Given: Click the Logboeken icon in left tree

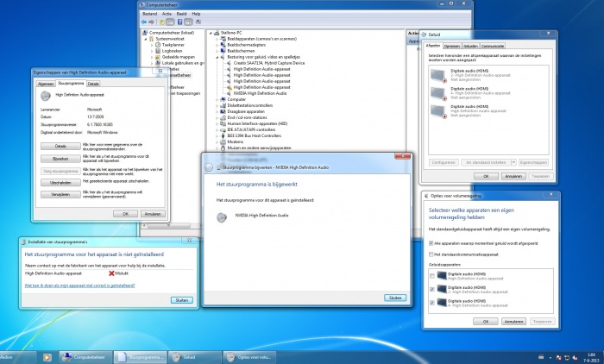Looking at the screenshot, I should coord(158,51).
